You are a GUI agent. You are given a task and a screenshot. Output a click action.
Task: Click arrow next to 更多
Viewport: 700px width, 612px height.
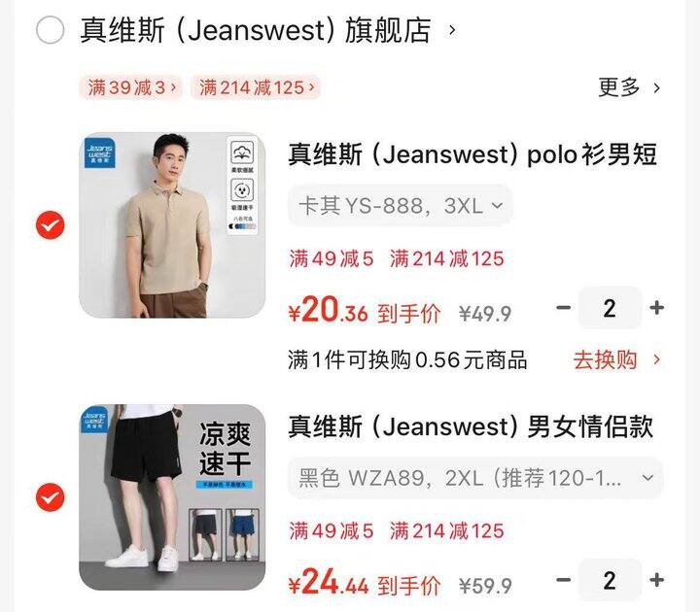[656, 87]
